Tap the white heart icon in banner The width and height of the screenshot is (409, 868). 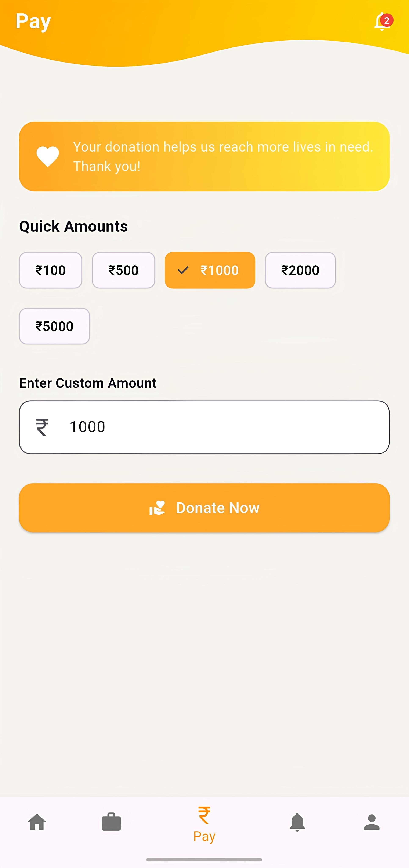(x=47, y=157)
